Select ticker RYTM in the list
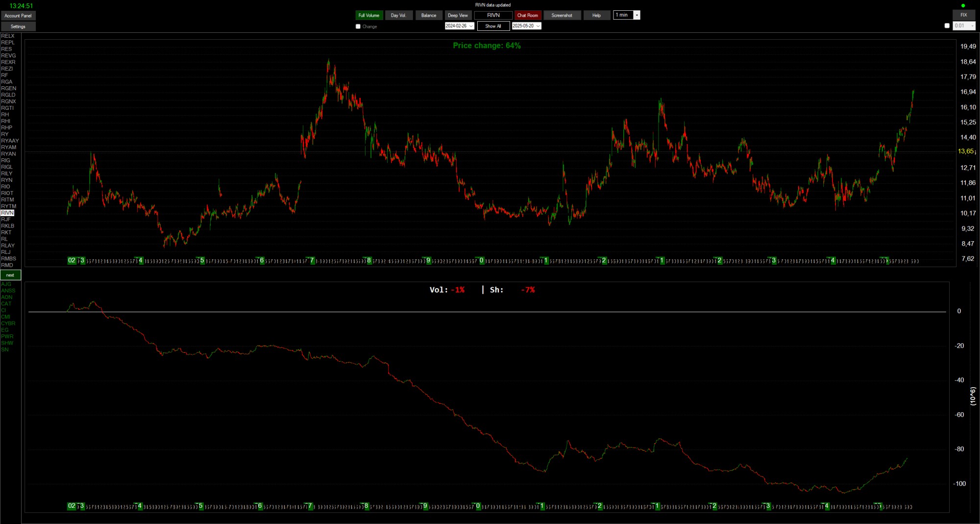This screenshot has width=980, height=524. click(x=8, y=206)
